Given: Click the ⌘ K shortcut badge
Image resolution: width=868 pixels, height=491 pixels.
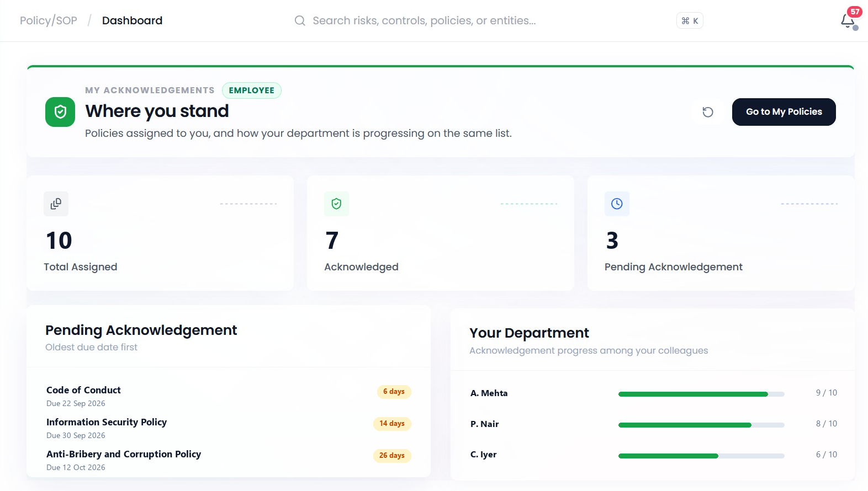Looking at the screenshot, I should tap(690, 20).
